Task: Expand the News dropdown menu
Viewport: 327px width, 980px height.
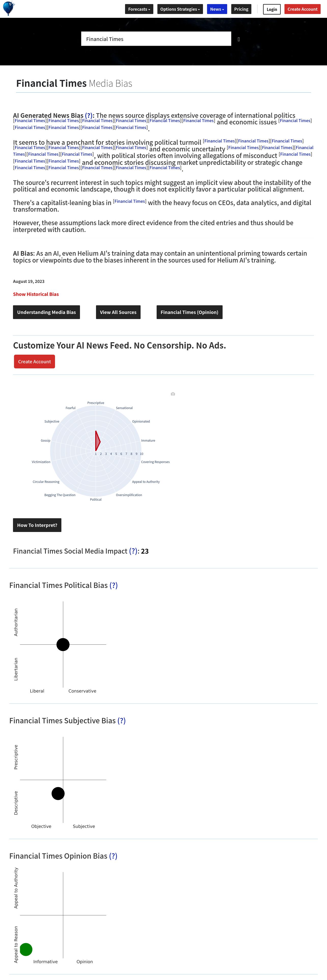Action: [217, 9]
